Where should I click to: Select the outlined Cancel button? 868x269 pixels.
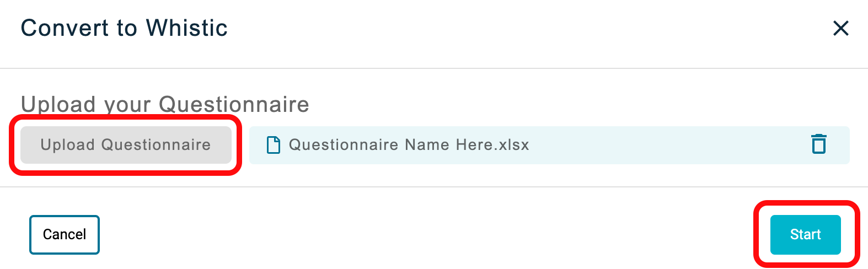(65, 235)
